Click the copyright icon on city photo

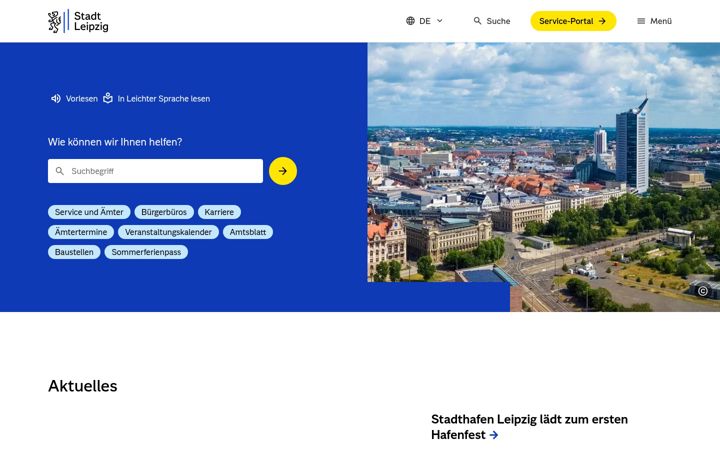(x=703, y=291)
